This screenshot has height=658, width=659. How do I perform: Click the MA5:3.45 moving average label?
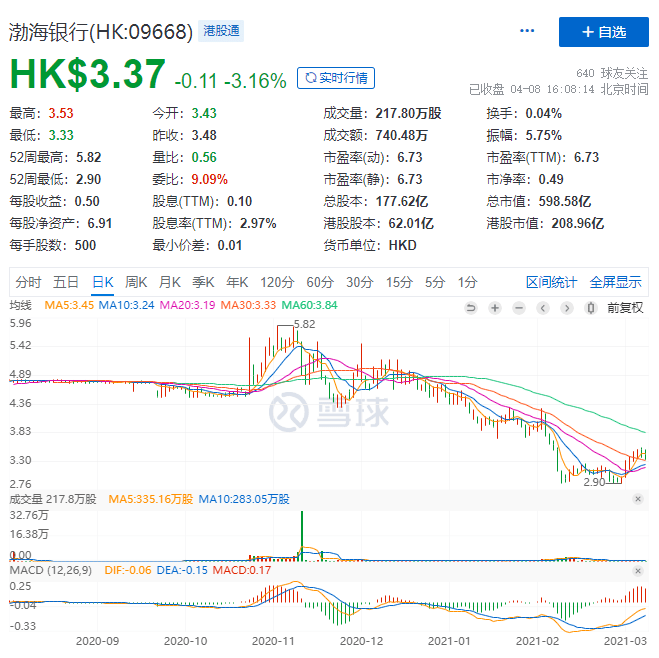[x=69, y=305]
